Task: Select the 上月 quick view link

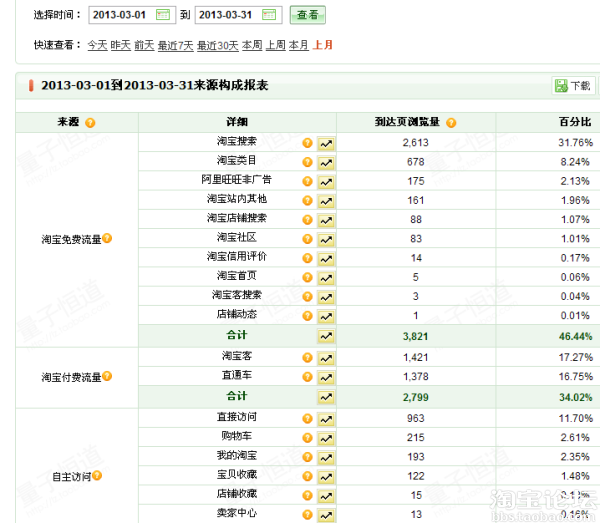Action: [322, 45]
